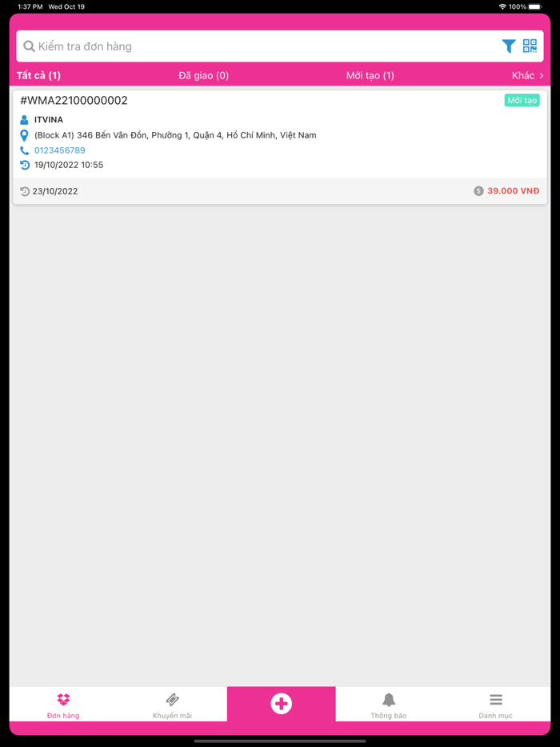Switch to Đã giao (0) tab
Screen dimensions: 560x747
[x=203, y=75]
